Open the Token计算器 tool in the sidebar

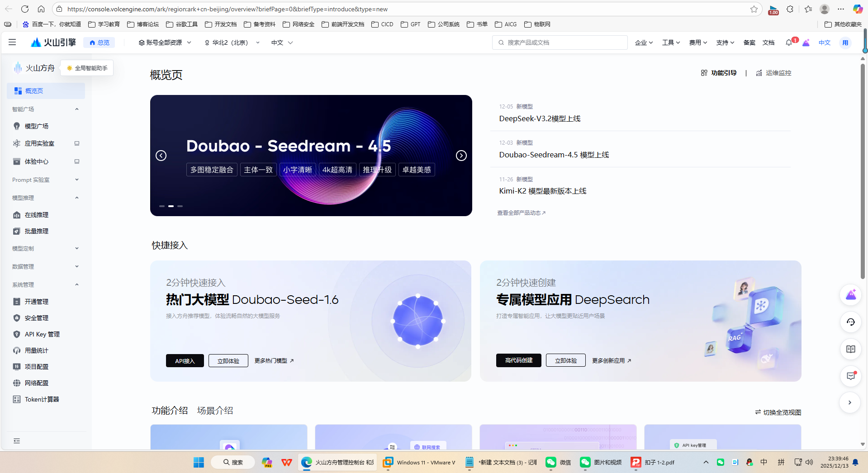click(x=42, y=399)
